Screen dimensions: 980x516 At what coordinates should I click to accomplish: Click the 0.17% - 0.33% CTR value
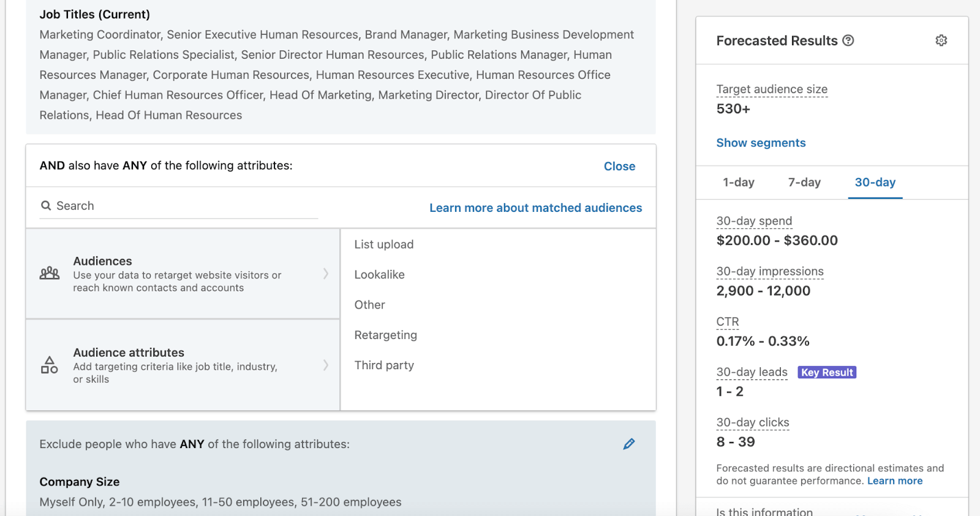[763, 341]
